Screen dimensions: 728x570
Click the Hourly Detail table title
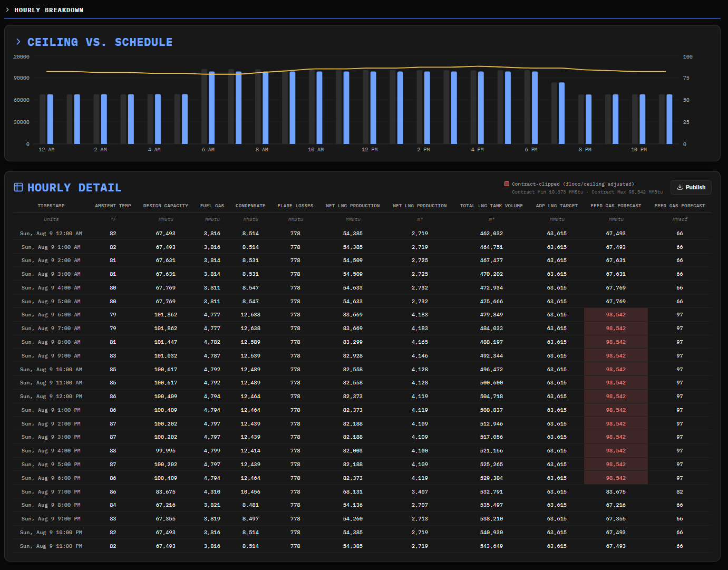(x=74, y=188)
